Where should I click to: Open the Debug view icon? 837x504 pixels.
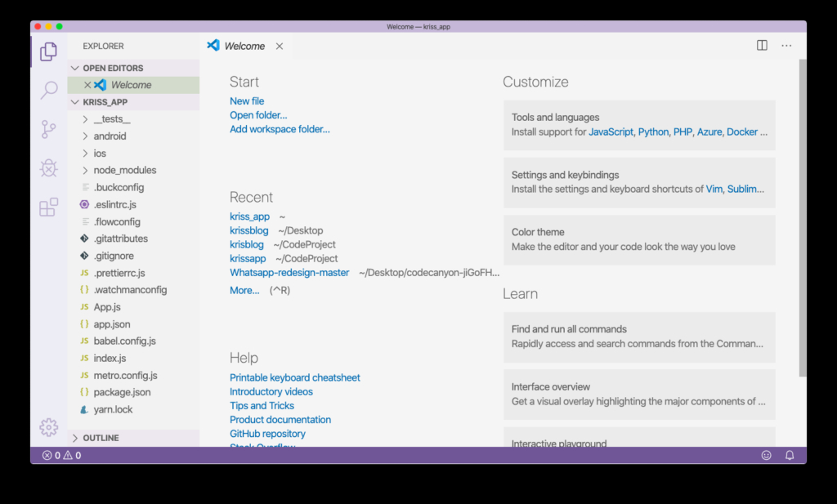tap(48, 168)
